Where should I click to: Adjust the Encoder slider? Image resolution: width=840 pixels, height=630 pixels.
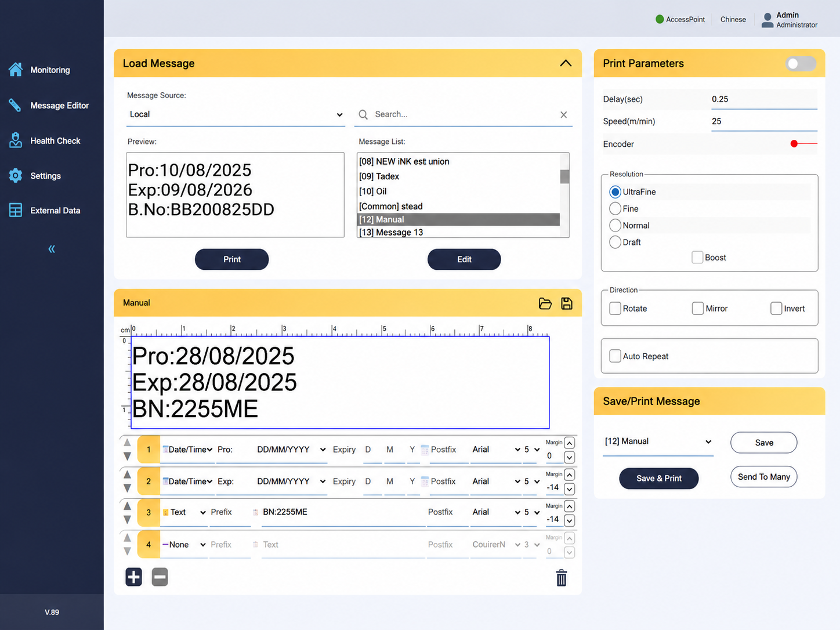coord(803,144)
